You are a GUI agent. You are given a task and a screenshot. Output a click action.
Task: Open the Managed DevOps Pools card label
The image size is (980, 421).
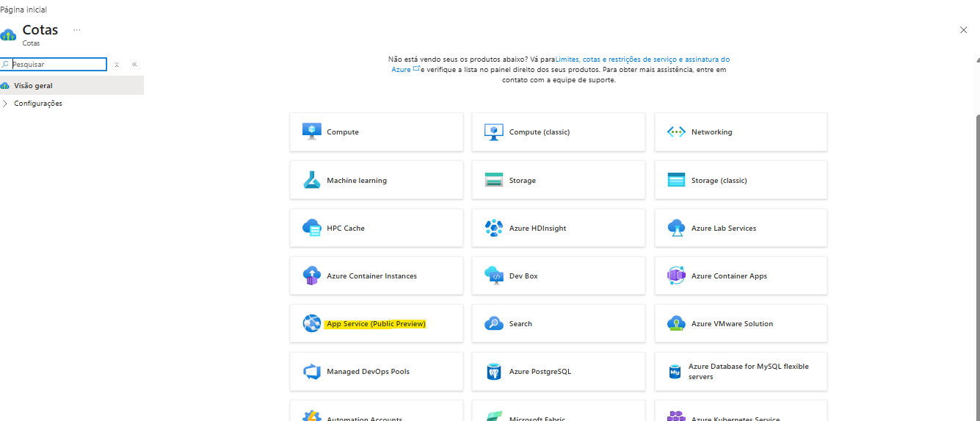coord(368,372)
